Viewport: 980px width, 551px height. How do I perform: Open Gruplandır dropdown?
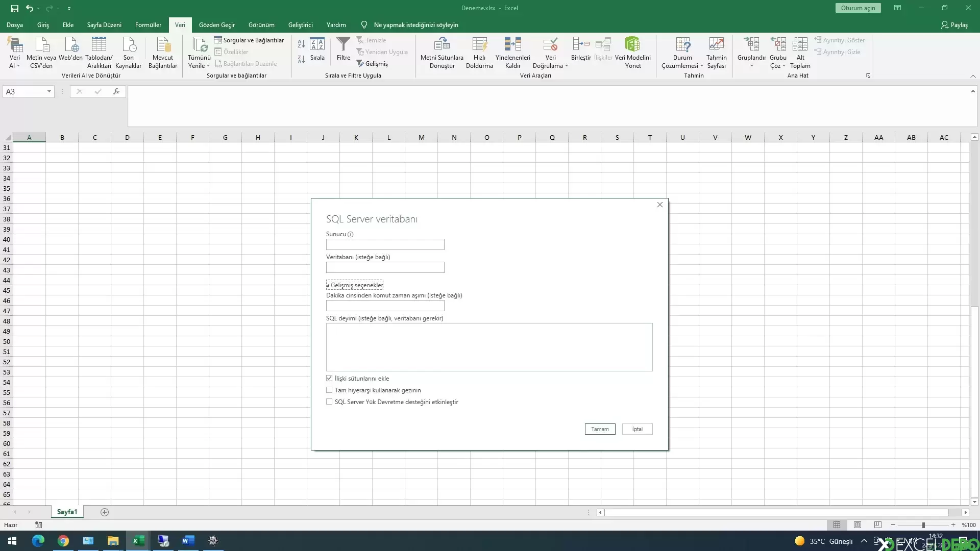pos(752,66)
